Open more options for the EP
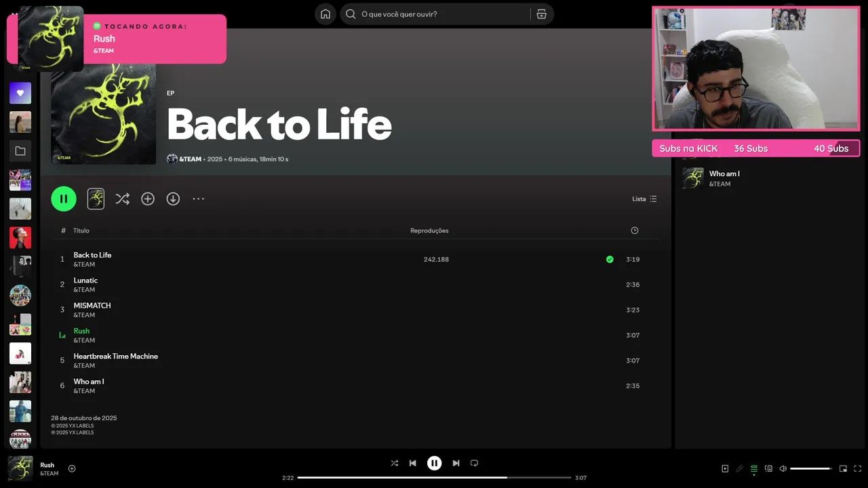Screen dimensions: 868x488 [x=198, y=199]
